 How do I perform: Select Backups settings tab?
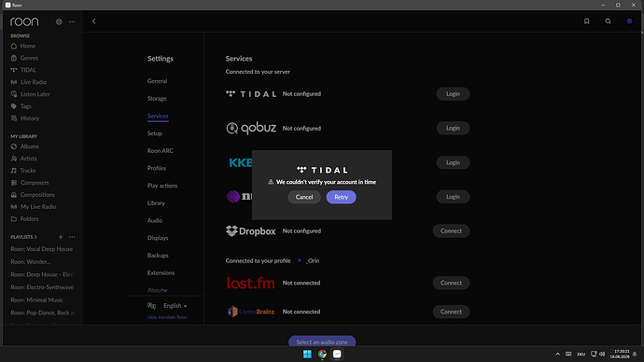point(158,256)
